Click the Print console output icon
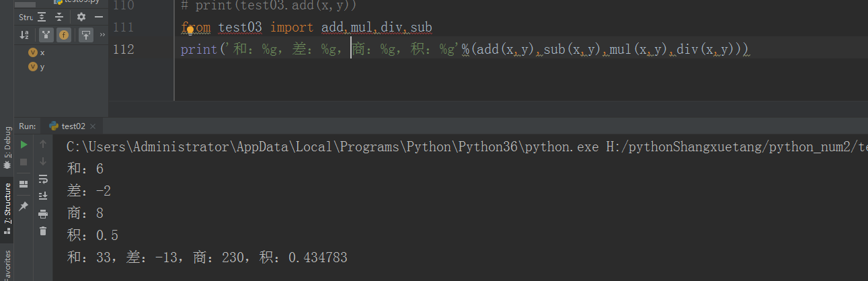This screenshot has height=281, width=868. 43,214
